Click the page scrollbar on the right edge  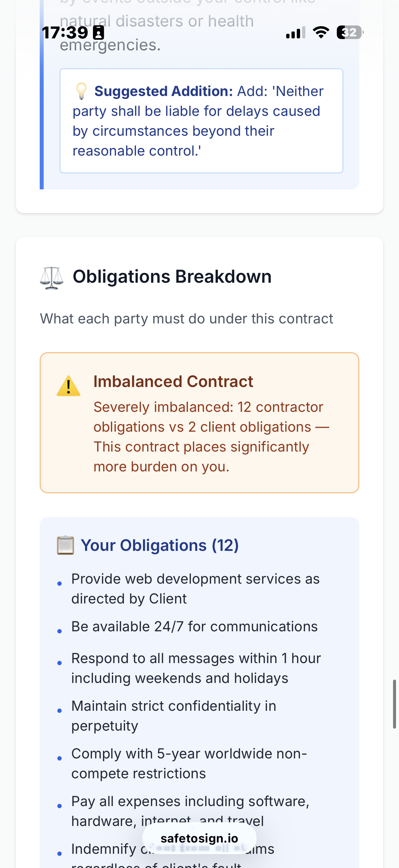point(394,704)
